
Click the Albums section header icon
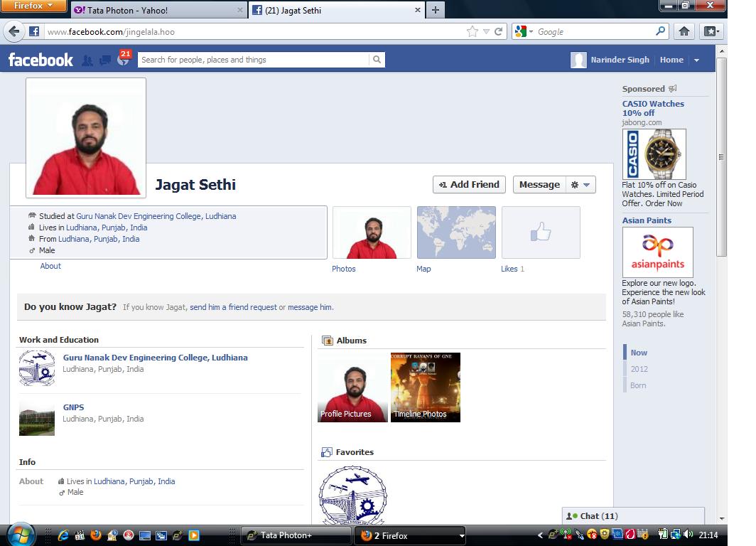tap(327, 341)
